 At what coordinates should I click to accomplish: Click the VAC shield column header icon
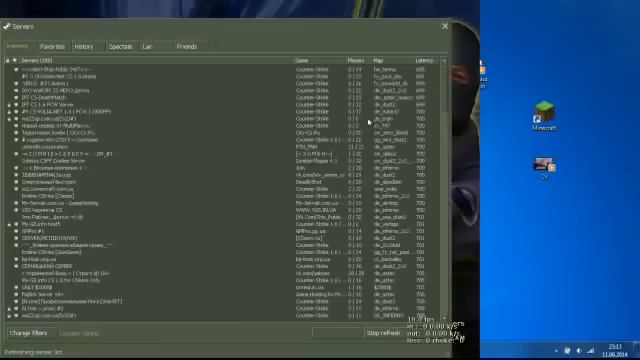coord(15,60)
